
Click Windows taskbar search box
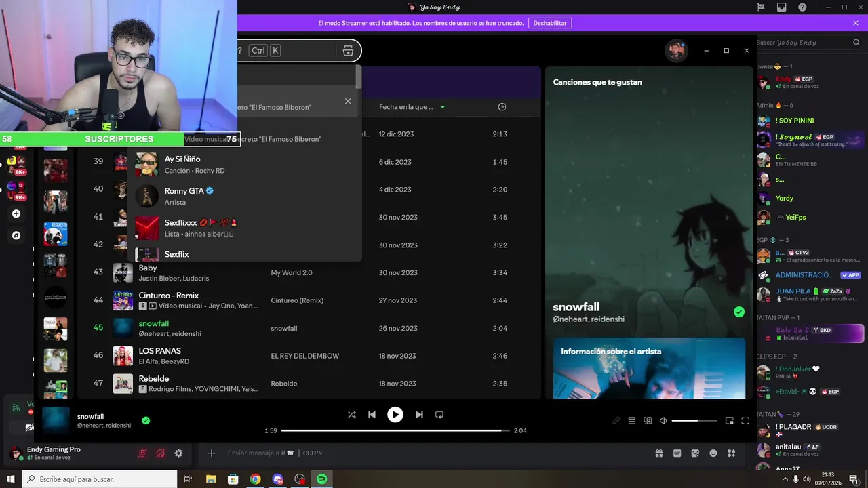coord(100,479)
